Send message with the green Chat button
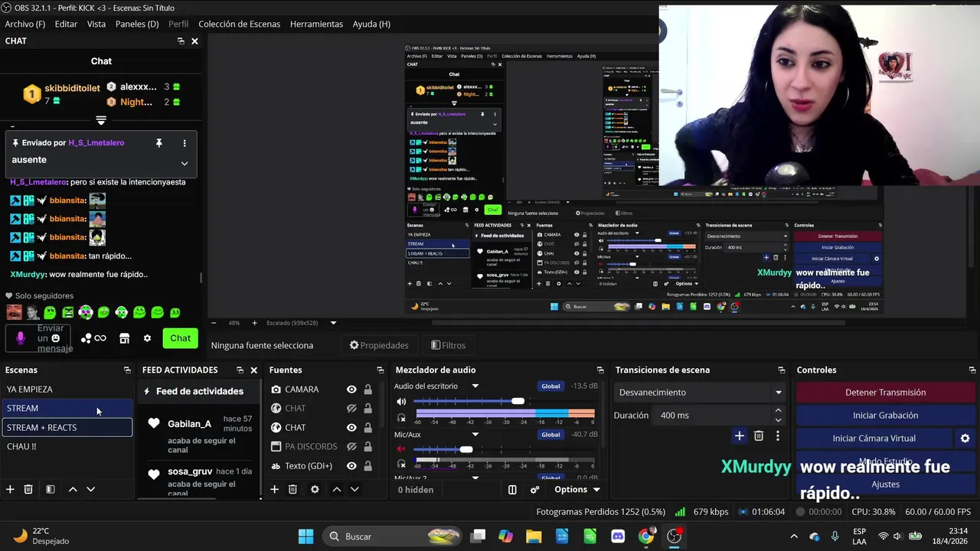980x551 pixels. tap(181, 338)
